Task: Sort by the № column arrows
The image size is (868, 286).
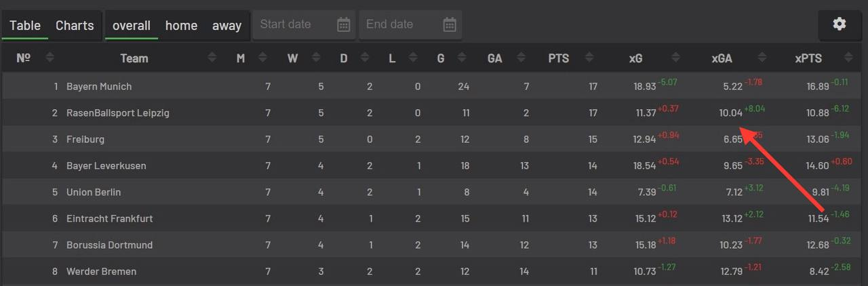Action: (50, 58)
